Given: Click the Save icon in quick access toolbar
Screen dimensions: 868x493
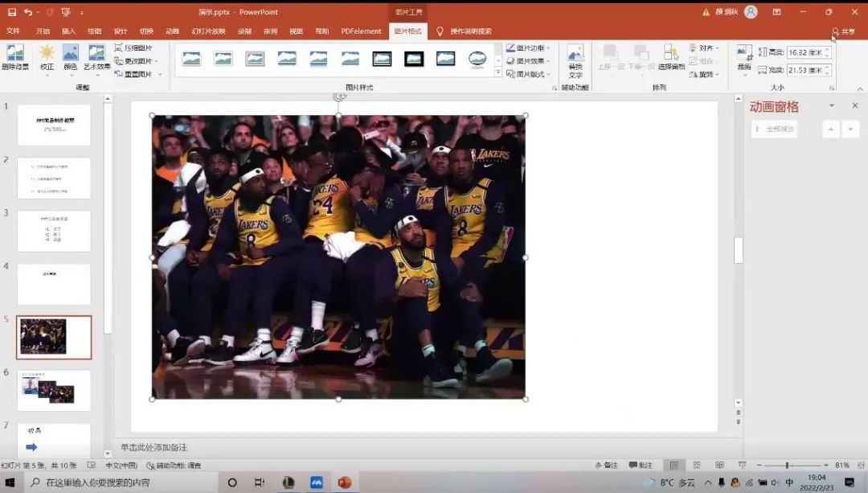Looking at the screenshot, I should [11, 12].
